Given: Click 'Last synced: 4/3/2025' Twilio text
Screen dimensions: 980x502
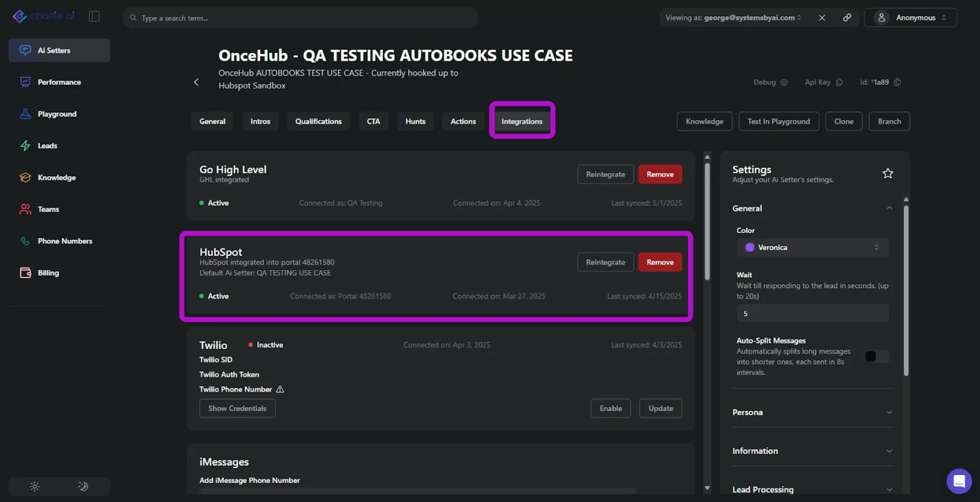Looking at the screenshot, I should point(646,345).
